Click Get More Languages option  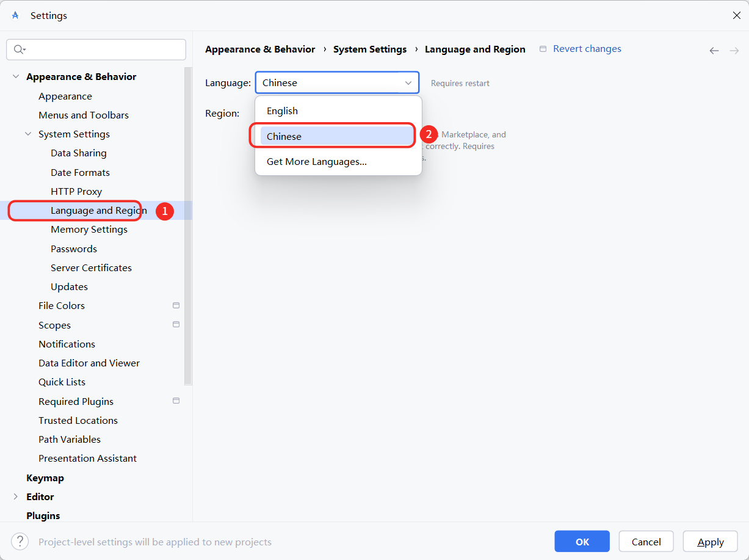tap(316, 161)
